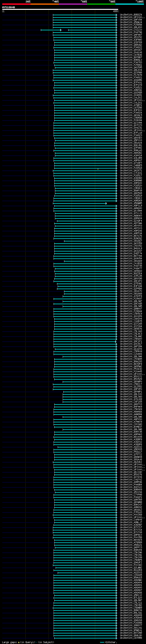
Task: Select the UniRef100_A9PIL9 label
Action: pyautogui.click(x=131, y=206)
